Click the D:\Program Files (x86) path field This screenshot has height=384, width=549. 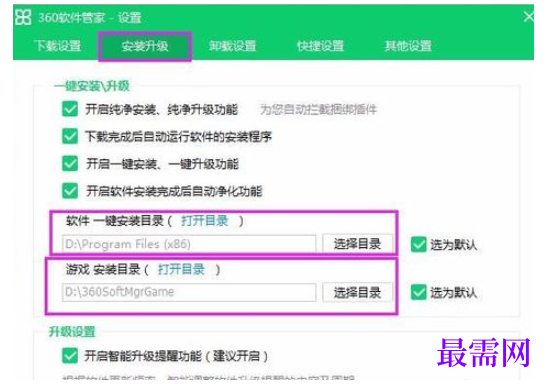(189, 244)
